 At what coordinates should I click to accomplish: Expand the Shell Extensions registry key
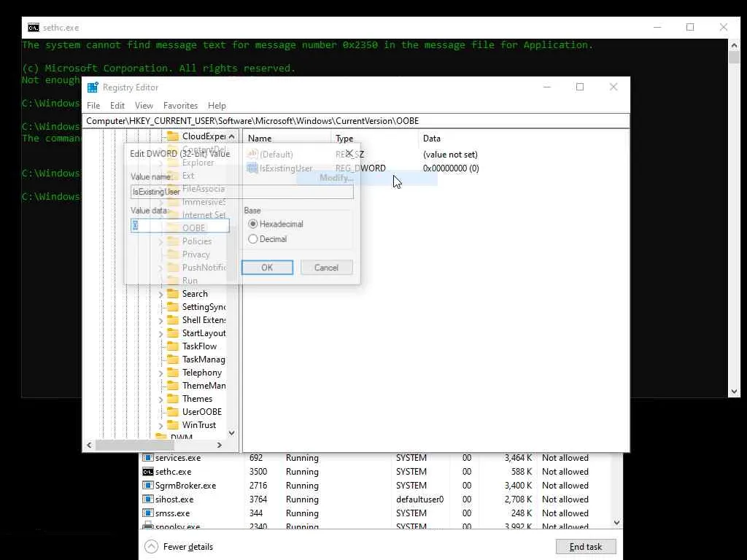pos(160,321)
